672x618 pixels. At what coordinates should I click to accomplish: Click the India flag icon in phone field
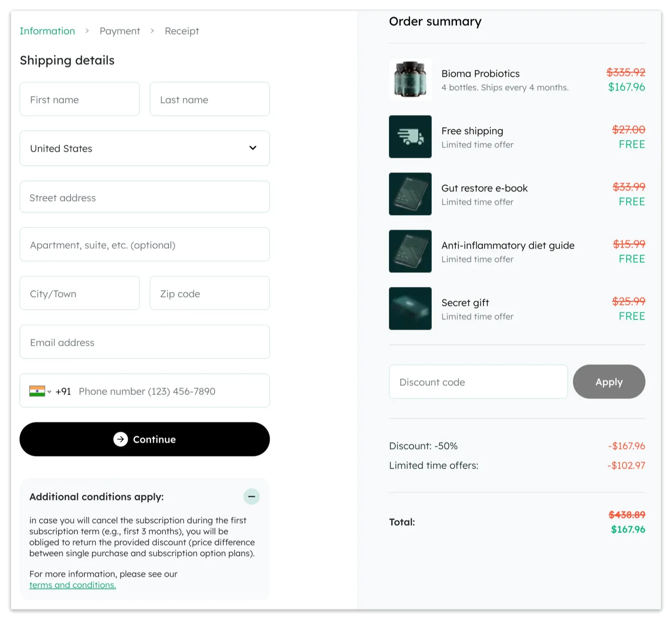[x=37, y=391]
